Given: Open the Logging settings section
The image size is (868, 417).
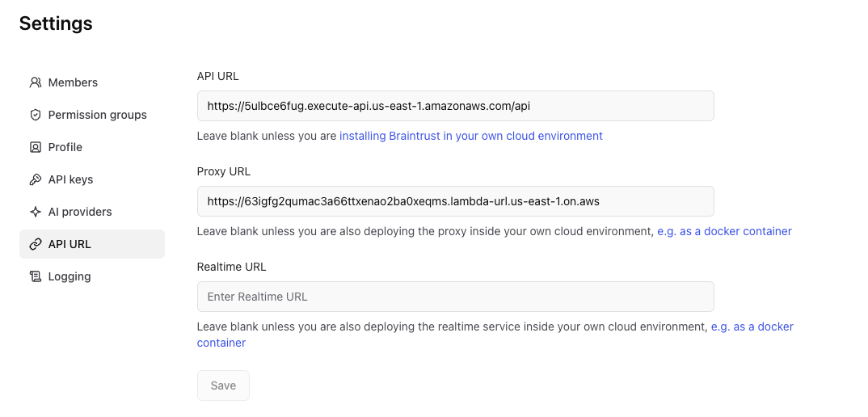Looking at the screenshot, I should coord(92,276).
